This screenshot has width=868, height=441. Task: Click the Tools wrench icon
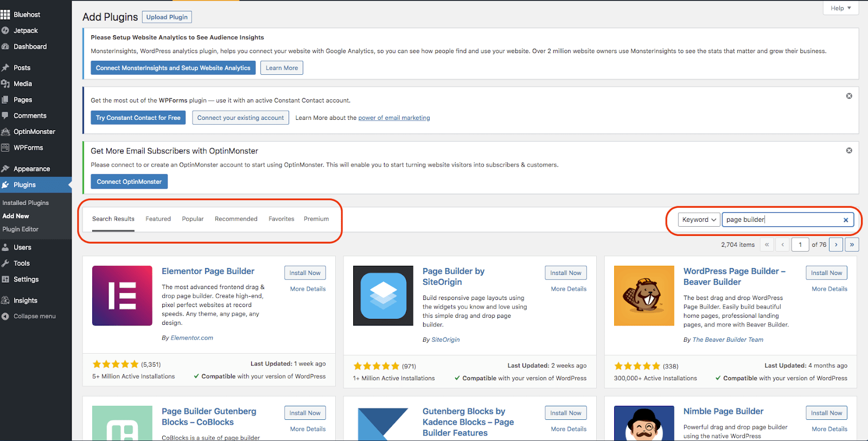point(5,263)
